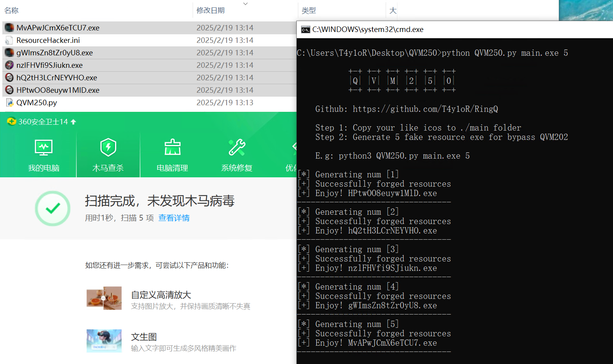Click the 360安全卫士14 title text
The height and width of the screenshot is (364, 613).
43,122
